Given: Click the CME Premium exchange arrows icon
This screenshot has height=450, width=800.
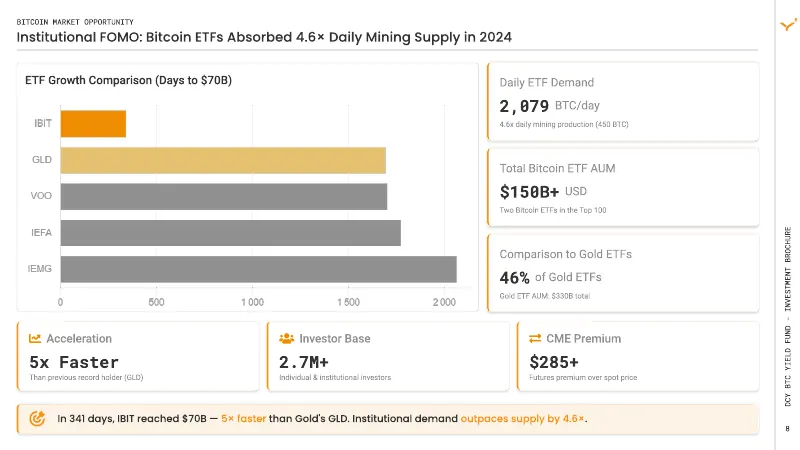Looking at the screenshot, I should 535,338.
